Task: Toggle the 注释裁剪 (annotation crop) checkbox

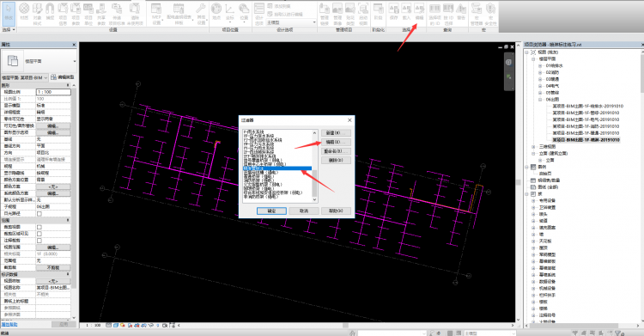Action: (39, 240)
